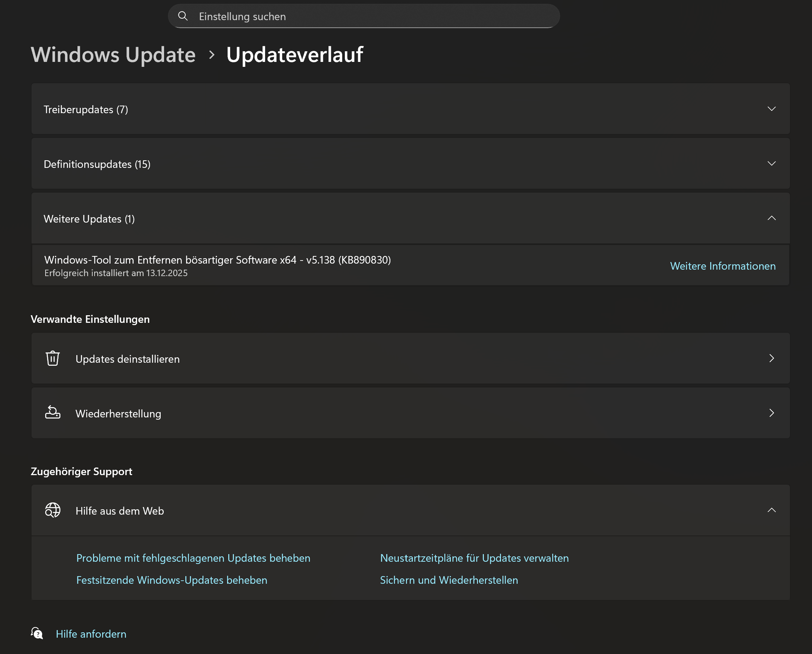The height and width of the screenshot is (654, 812).
Task: Collapse the Weitere Updates (1) section
Action: point(771,218)
